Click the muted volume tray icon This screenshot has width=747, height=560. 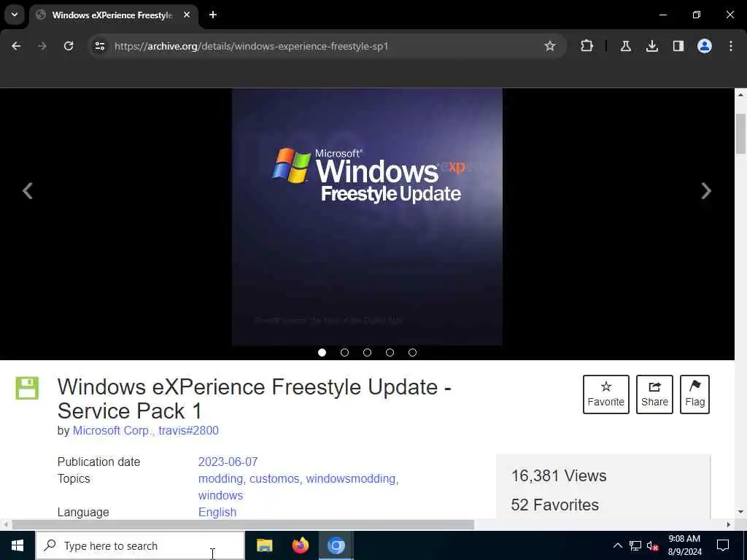coord(653,545)
